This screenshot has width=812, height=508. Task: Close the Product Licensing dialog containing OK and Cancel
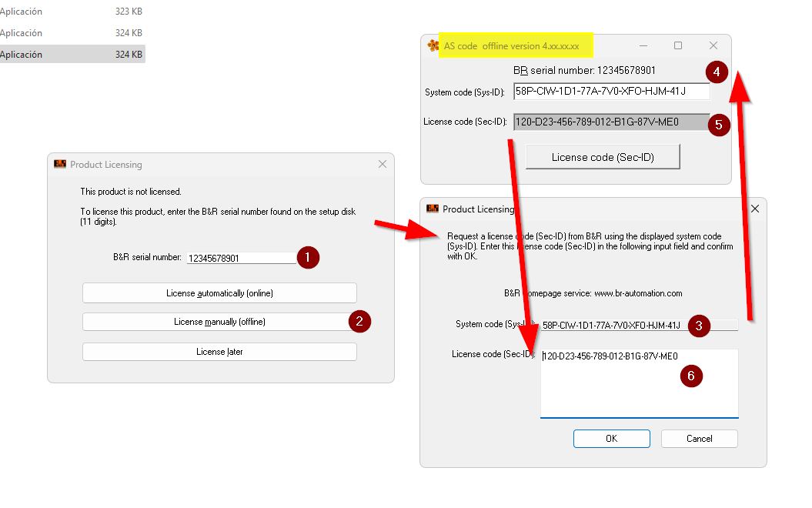click(755, 209)
